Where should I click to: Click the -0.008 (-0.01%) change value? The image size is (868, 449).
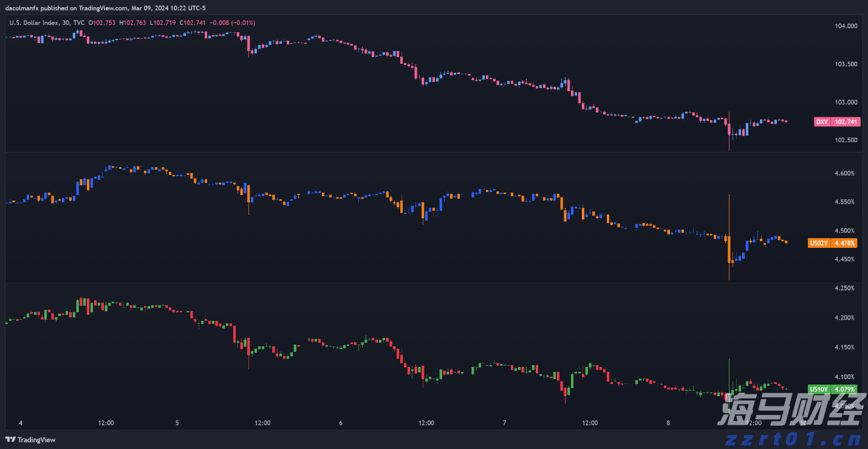pos(233,22)
